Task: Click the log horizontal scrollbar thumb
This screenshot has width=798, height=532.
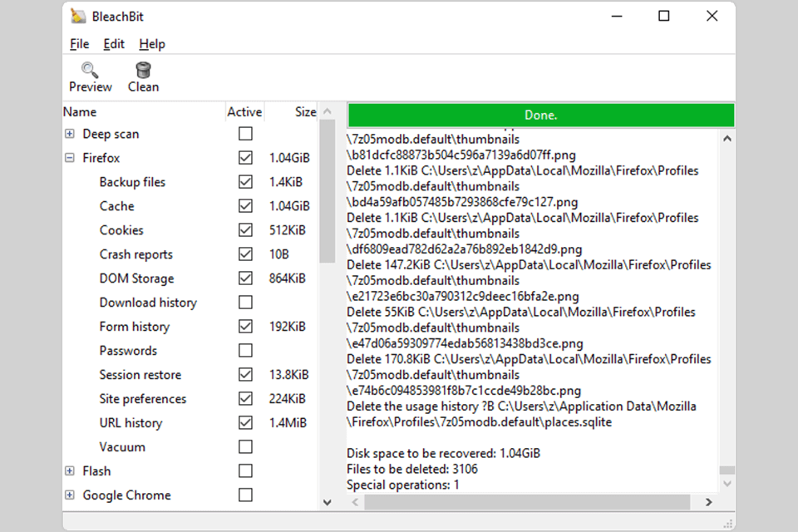Action: 527,502
